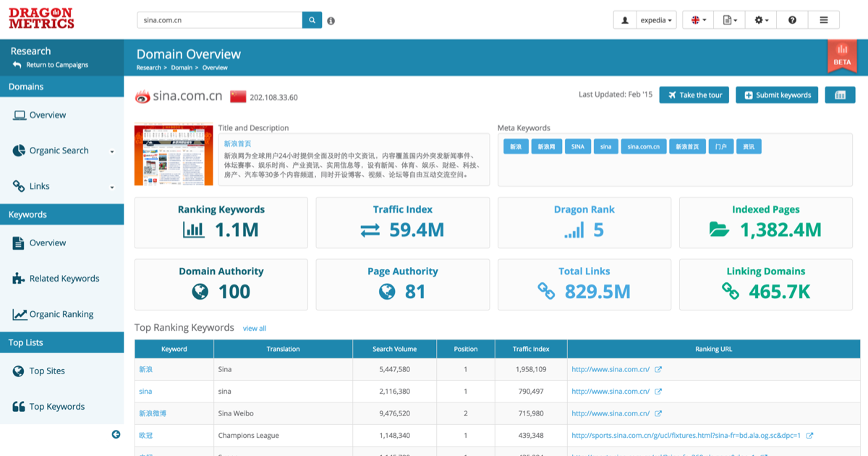Viewport: 868px width, 456px height.
Task: Open the expedia account dropdown
Action: tap(655, 20)
